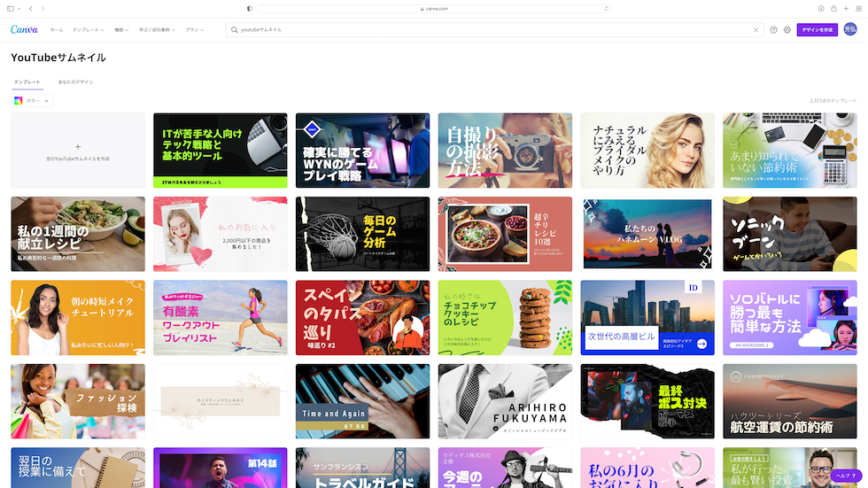Click the rainbow color filter swatch
Image resolution: width=868 pixels, height=488 pixels.
[19, 101]
